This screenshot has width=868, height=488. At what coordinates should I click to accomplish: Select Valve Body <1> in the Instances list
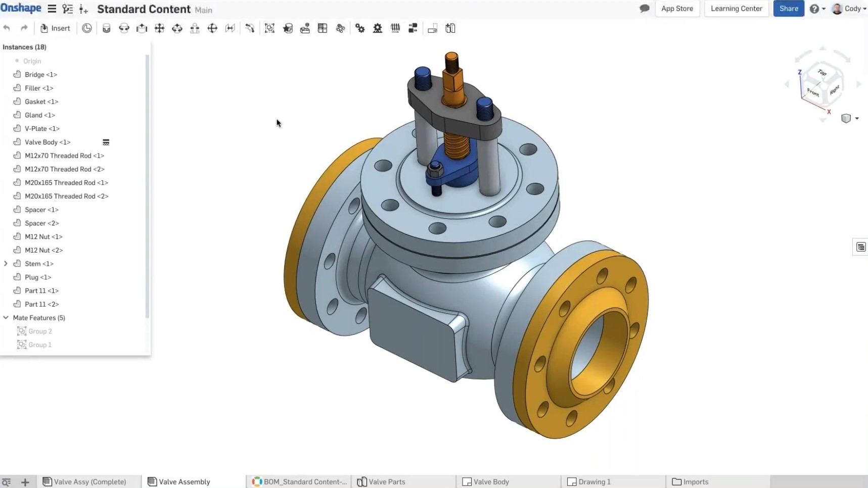48,142
